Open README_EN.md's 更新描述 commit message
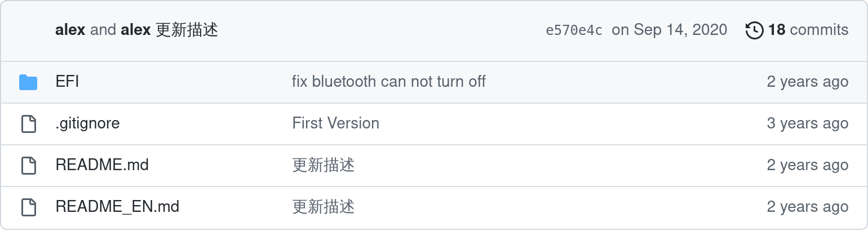Image resolution: width=868 pixels, height=231 pixels. click(x=323, y=207)
